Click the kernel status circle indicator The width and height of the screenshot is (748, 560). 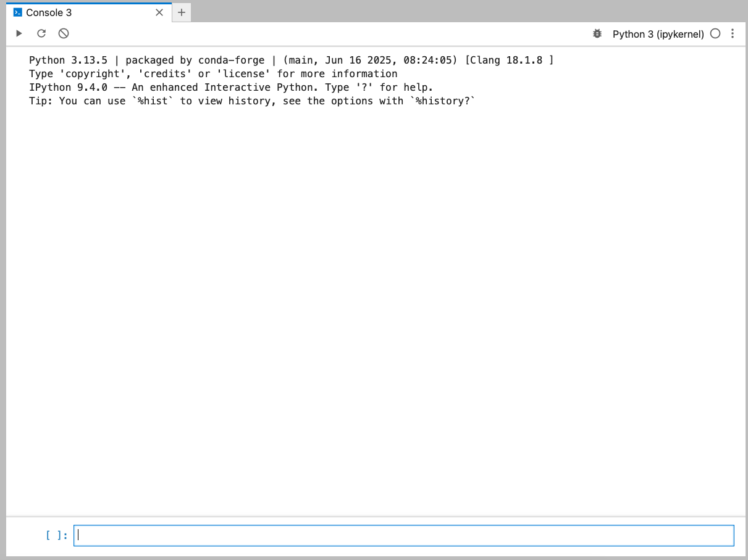pos(715,34)
